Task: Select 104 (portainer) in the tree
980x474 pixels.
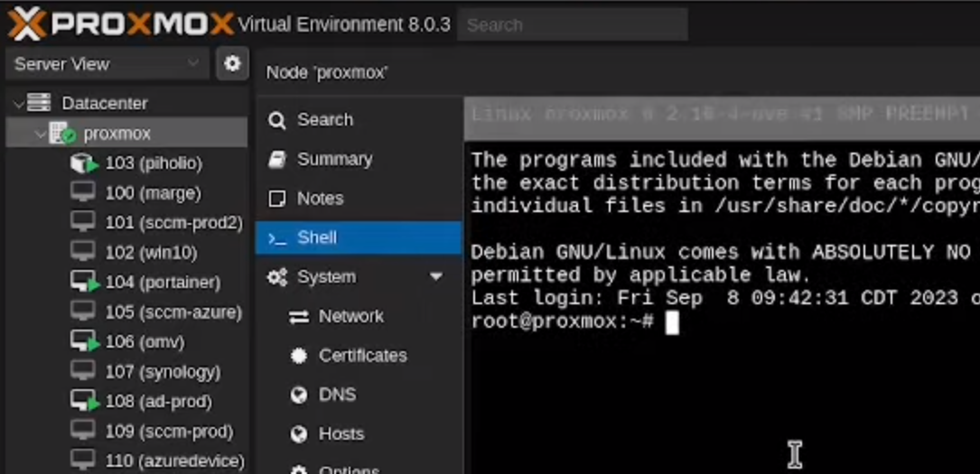Action: (x=163, y=283)
